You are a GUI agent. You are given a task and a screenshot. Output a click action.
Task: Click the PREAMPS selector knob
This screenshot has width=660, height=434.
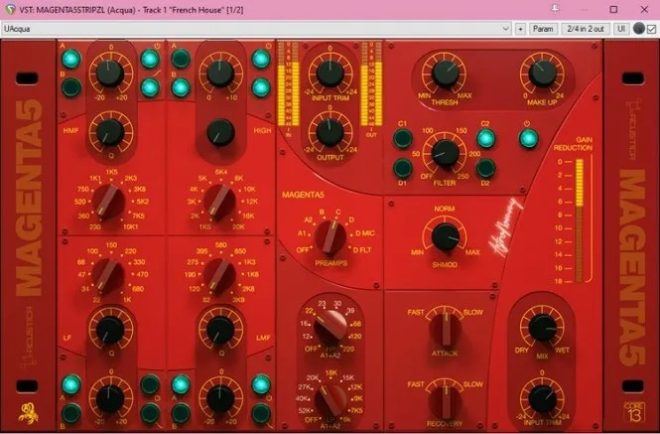click(x=330, y=237)
